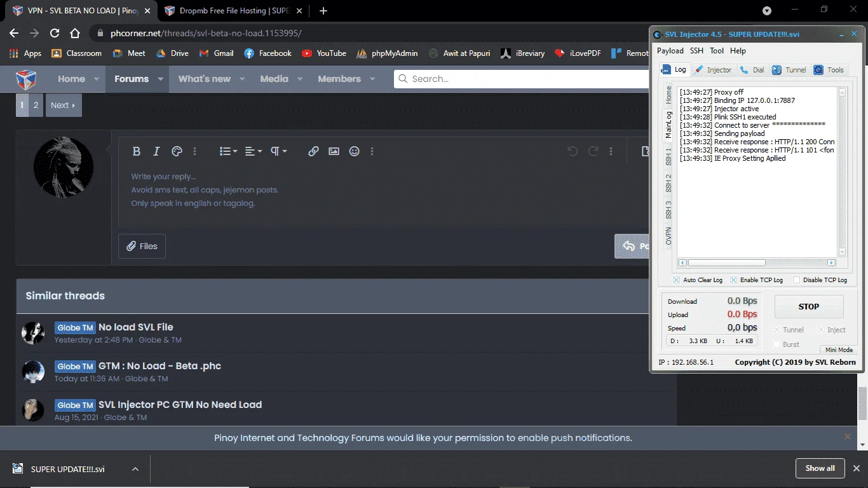The width and height of the screenshot is (868, 488).
Task: Switch to the Tools tab
Action: click(x=829, y=70)
